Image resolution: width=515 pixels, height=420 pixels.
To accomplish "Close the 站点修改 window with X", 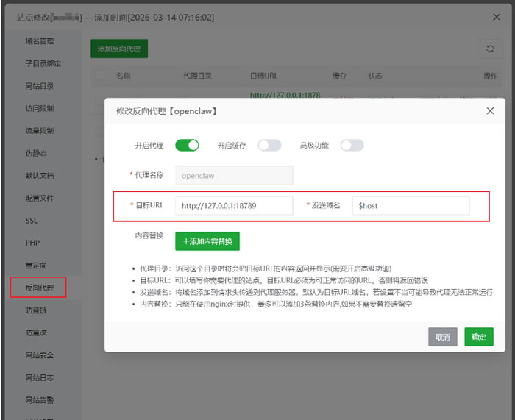I will pyautogui.click(x=496, y=16).
